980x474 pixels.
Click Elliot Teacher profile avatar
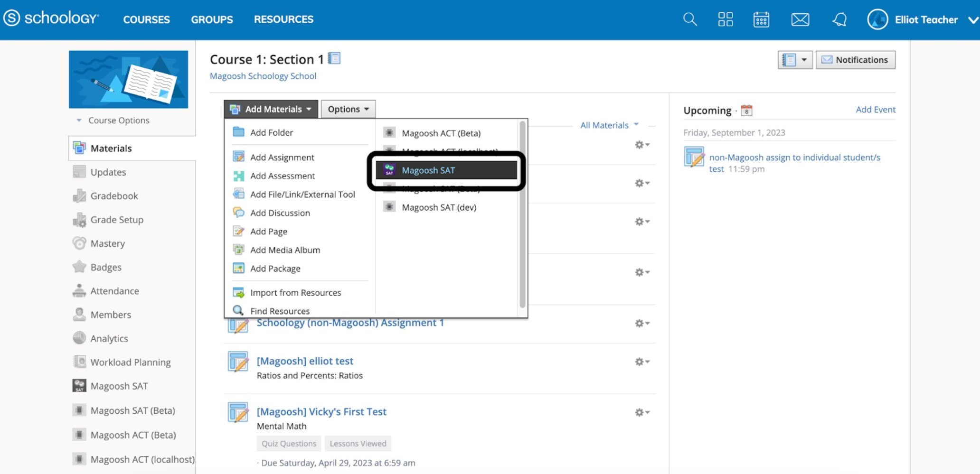click(877, 19)
